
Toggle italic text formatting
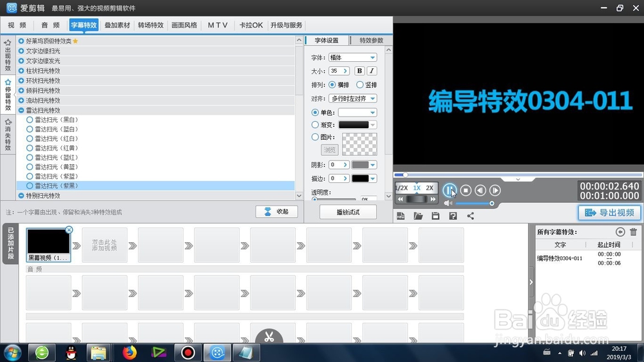(x=372, y=71)
